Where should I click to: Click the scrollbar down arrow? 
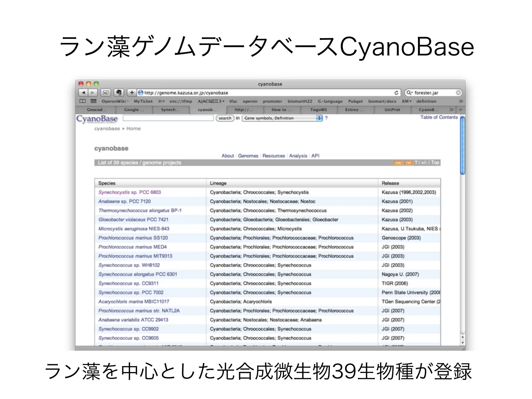point(462,343)
